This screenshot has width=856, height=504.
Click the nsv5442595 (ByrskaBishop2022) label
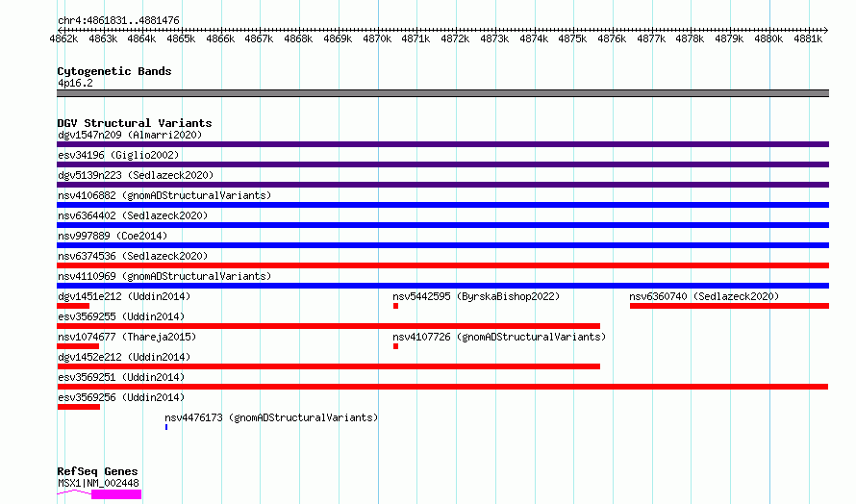point(477,296)
